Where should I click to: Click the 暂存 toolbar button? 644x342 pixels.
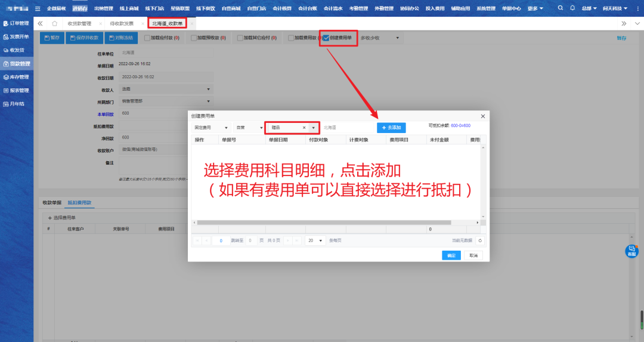52,38
